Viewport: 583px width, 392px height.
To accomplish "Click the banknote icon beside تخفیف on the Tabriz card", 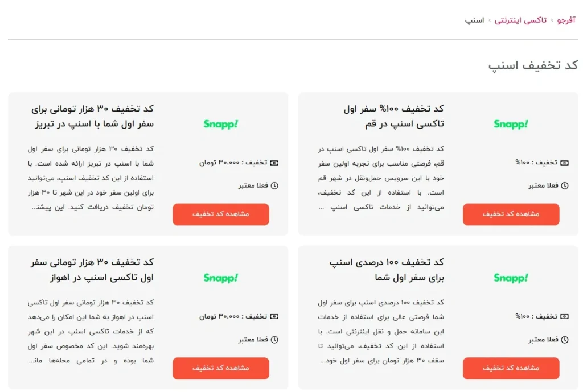I will [x=275, y=163].
